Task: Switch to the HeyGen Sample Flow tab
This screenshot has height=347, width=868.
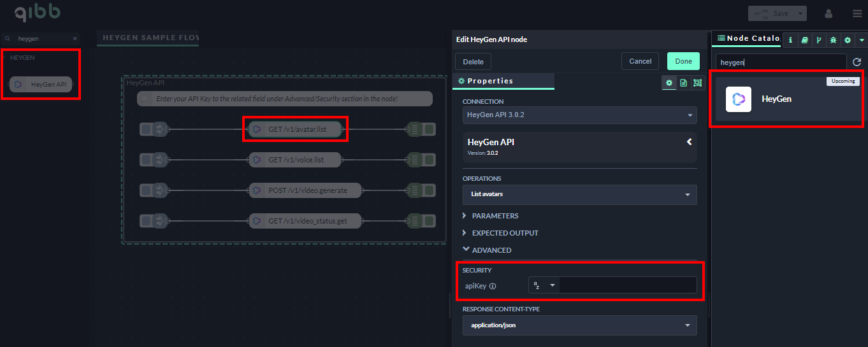Action: (x=150, y=38)
